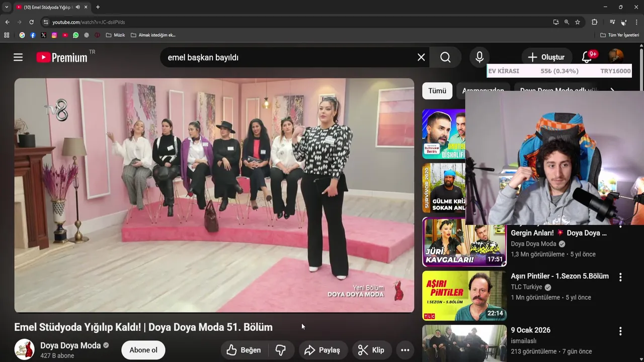Click the address bar URL
The height and width of the screenshot is (362, 644).
pos(89,22)
